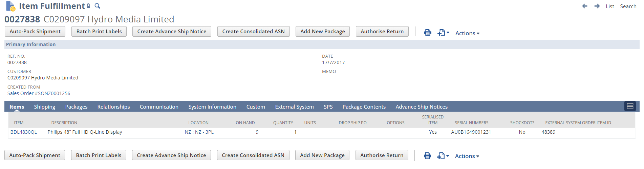
Task: Click top Create Consolidated ASN button
Action: [253, 32]
